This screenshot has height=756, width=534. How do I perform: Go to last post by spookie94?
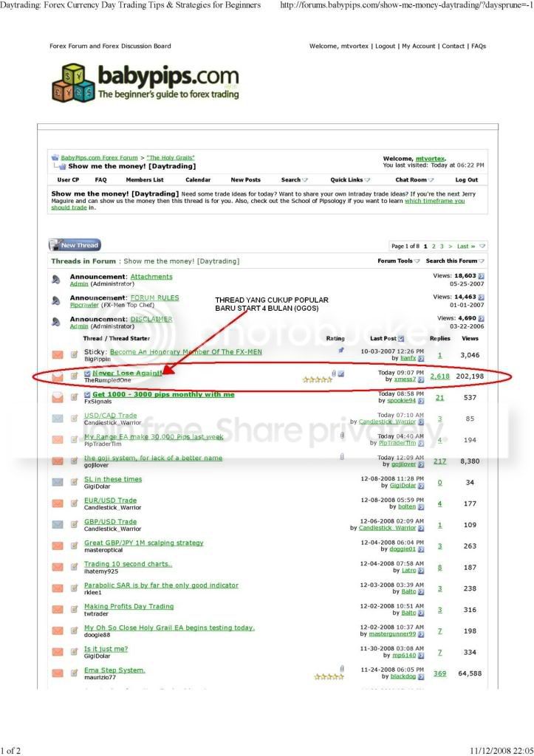coord(421,401)
